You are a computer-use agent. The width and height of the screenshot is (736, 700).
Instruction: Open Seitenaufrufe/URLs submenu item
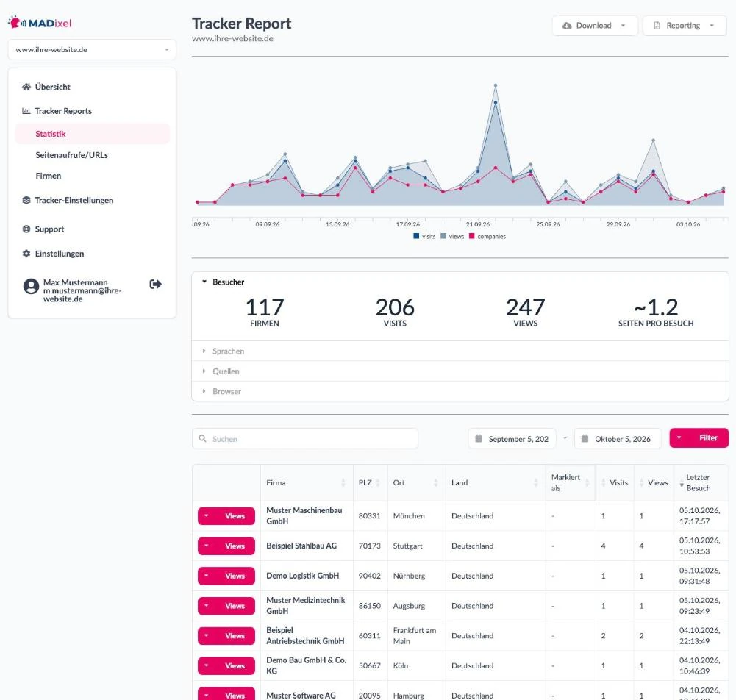coord(72,155)
